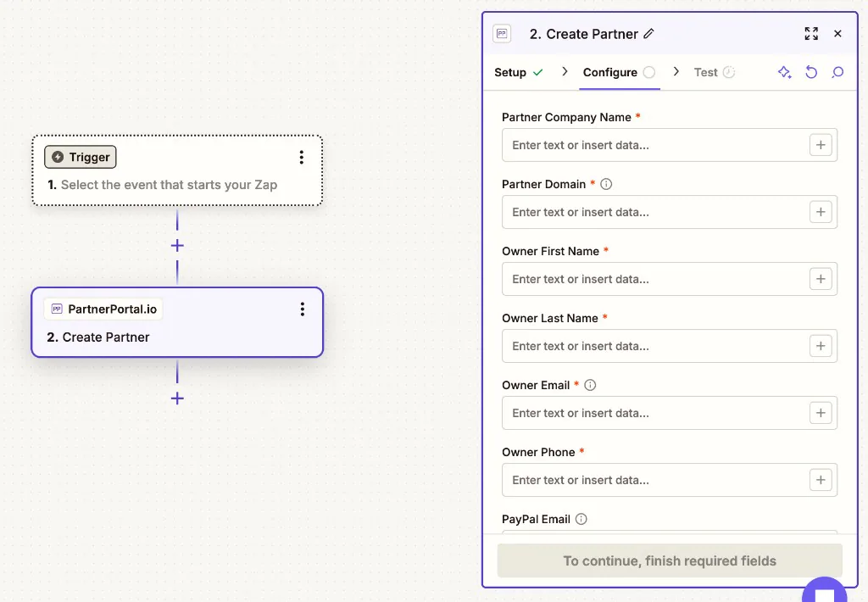Click the Trigger badge button

81,158
